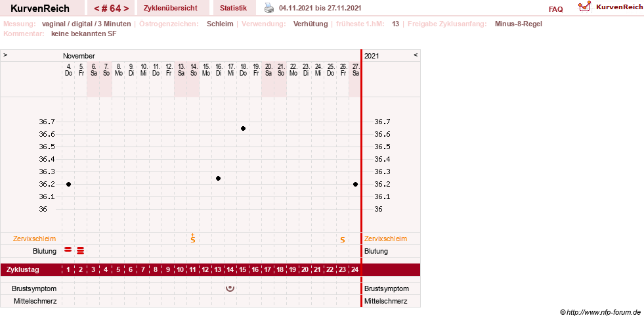Click the 'Mittelschmerz' label on the left
The image size is (644, 320).
[x=35, y=301]
